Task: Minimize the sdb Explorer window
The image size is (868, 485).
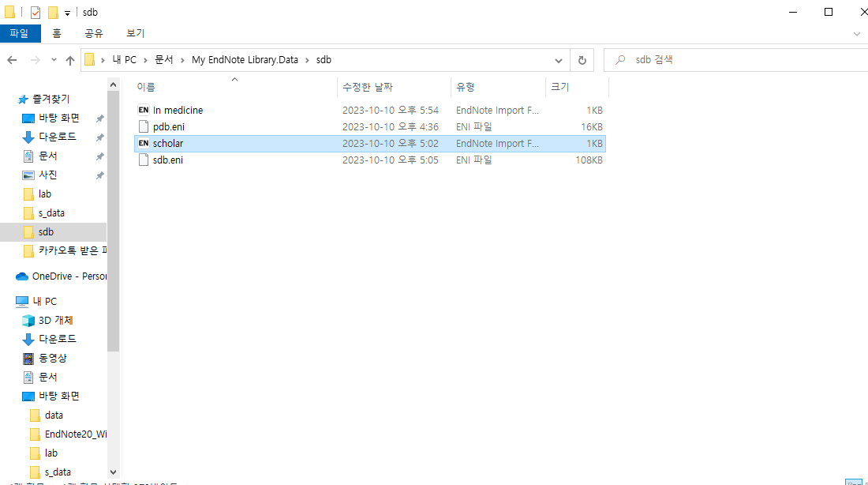Action: pos(793,12)
